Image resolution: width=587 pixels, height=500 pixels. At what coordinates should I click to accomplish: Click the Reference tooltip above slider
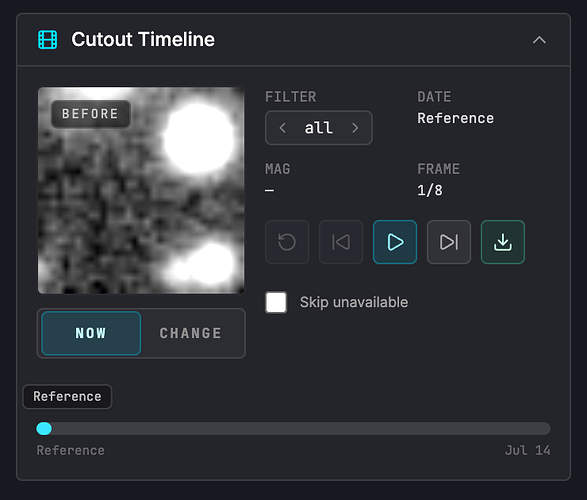click(67, 397)
